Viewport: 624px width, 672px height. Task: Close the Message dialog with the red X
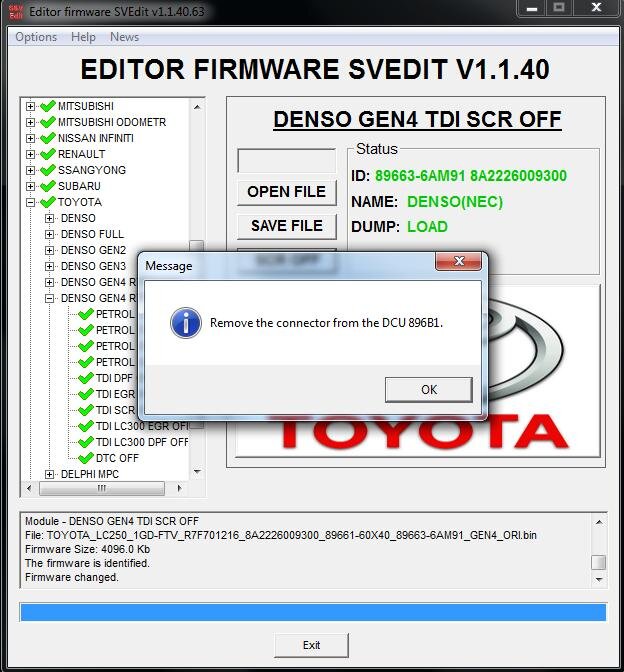coord(459,261)
